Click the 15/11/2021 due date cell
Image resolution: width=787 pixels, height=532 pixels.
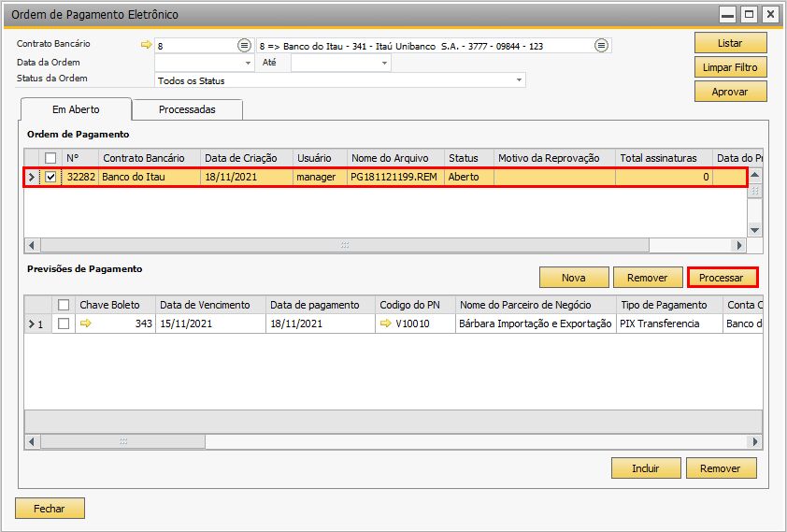[x=211, y=324]
